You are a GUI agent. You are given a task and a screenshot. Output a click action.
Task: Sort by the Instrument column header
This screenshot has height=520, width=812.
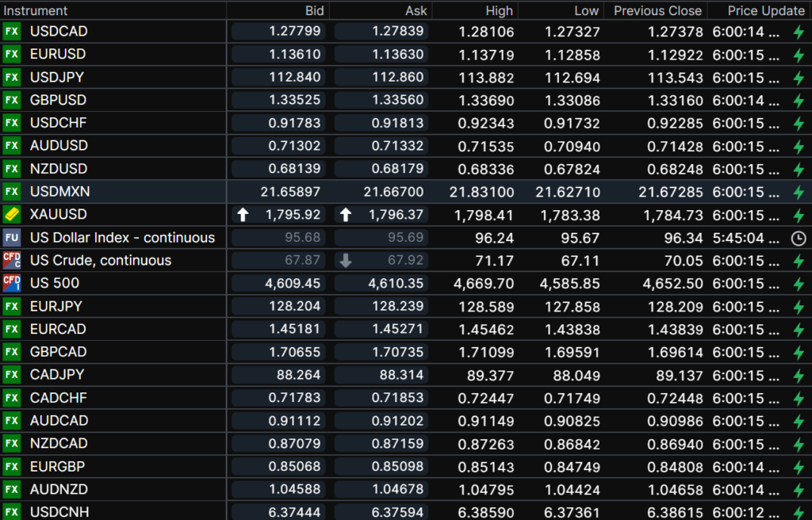(36, 11)
